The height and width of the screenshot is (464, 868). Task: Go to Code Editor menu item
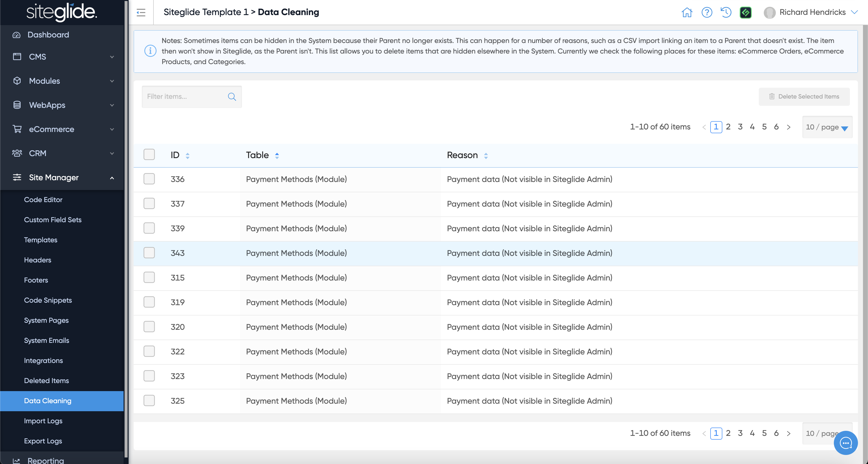pyautogui.click(x=43, y=200)
